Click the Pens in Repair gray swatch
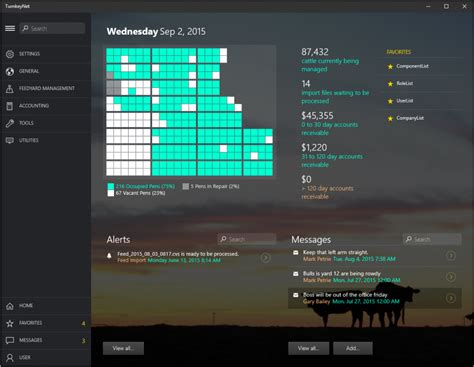Image resolution: width=474 pixels, height=367 pixels. tap(186, 186)
